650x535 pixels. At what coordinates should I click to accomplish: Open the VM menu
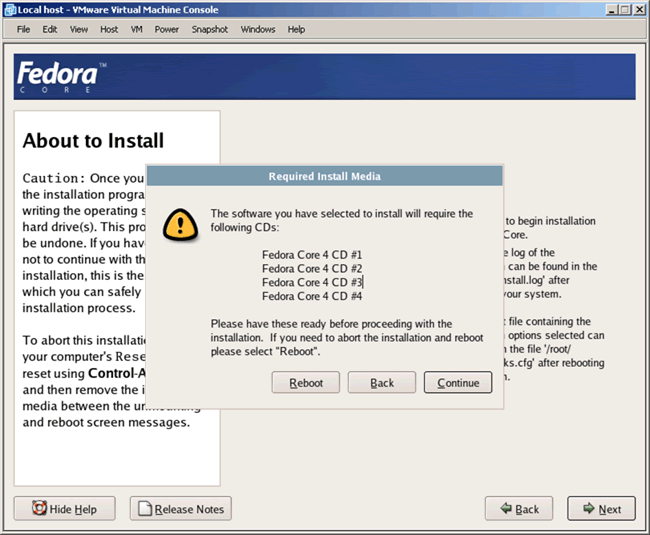pos(136,29)
